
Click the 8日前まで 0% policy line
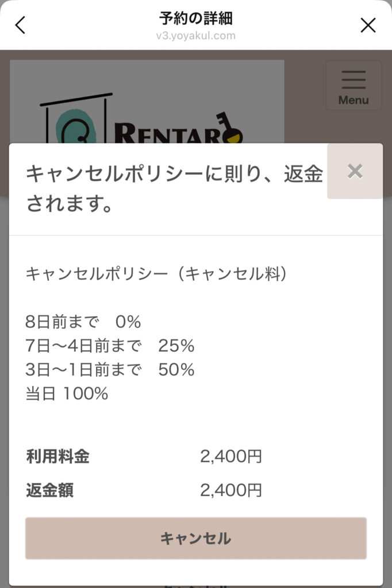(83, 322)
